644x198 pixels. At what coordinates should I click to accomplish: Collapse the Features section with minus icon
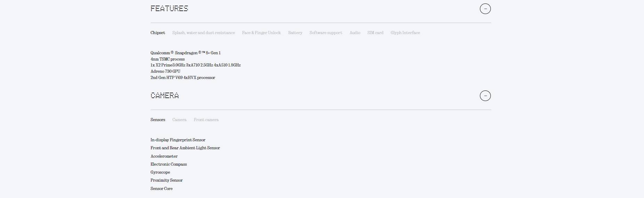click(x=485, y=9)
